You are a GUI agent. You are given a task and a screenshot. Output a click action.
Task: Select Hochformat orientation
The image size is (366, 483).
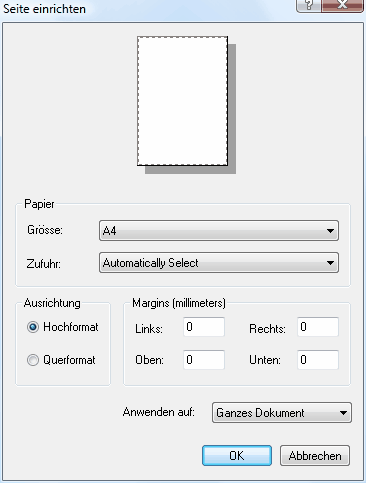pyautogui.click(x=33, y=327)
